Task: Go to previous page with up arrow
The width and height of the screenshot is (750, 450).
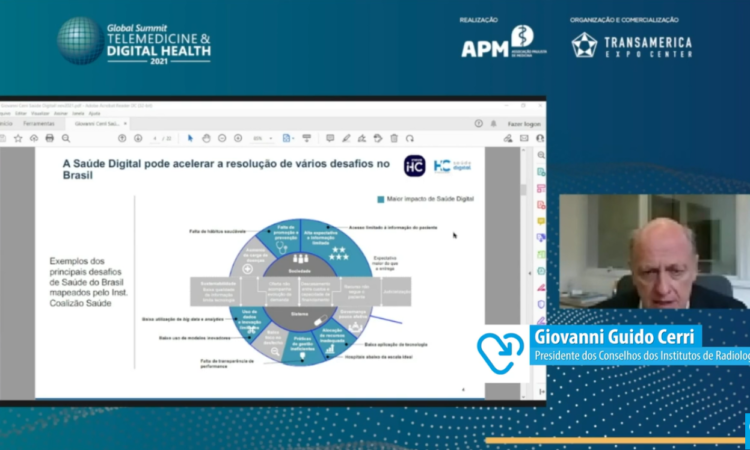Action: point(122,138)
